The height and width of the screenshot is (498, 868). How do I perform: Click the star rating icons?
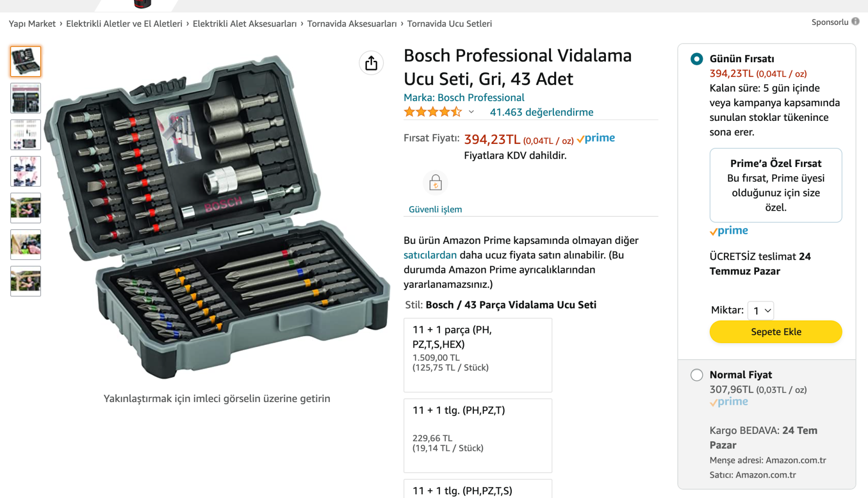pos(432,112)
